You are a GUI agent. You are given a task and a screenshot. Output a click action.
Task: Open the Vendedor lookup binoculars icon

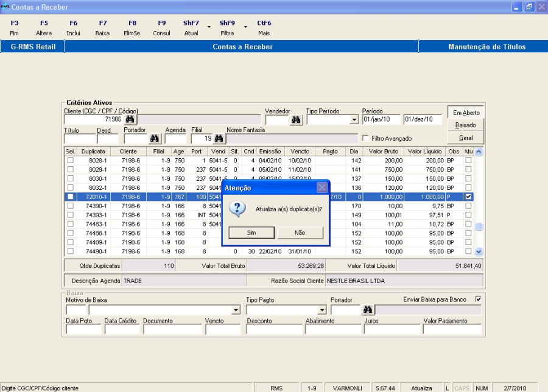coord(296,120)
